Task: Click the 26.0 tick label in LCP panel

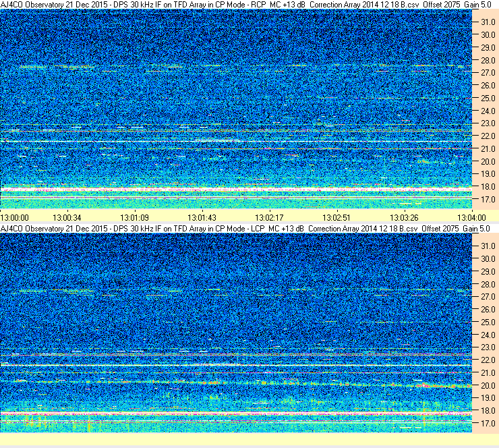Action: pos(488,310)
